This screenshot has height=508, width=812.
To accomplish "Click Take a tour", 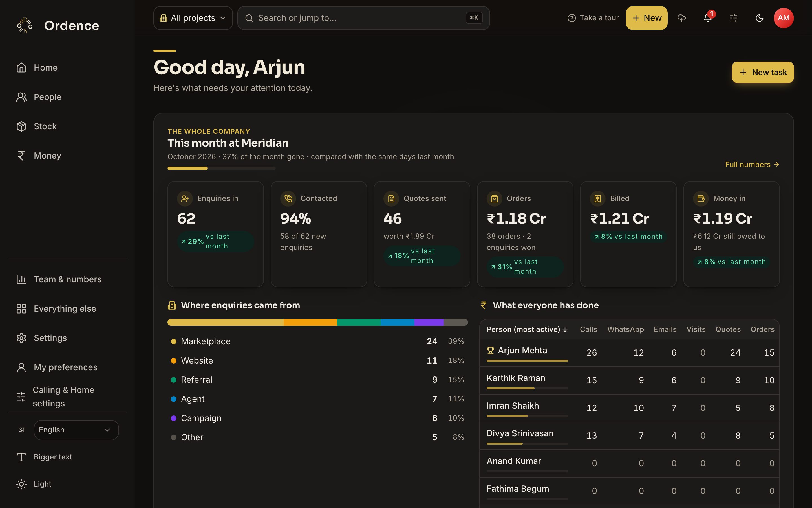I will tap(593, 18).
